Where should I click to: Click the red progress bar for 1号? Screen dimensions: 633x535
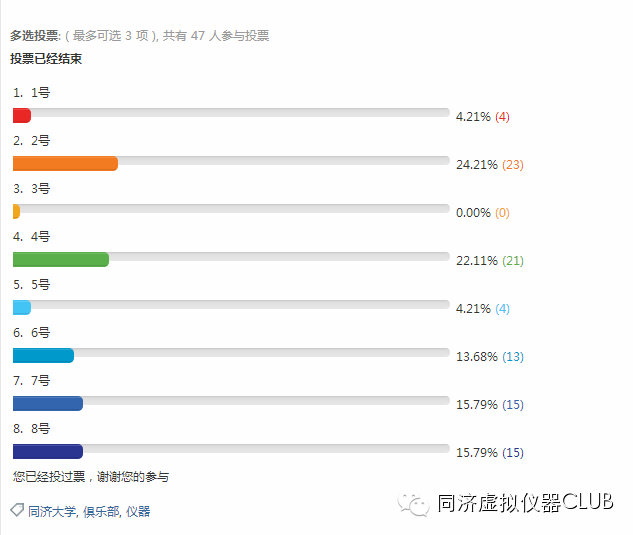[x=22, y=115]
